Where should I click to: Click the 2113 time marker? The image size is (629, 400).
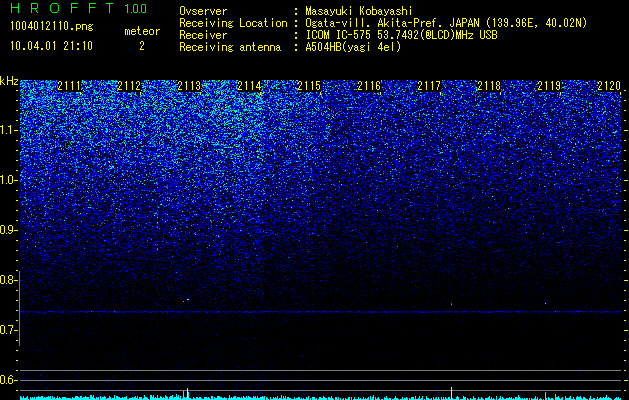(x=189, y=86)
